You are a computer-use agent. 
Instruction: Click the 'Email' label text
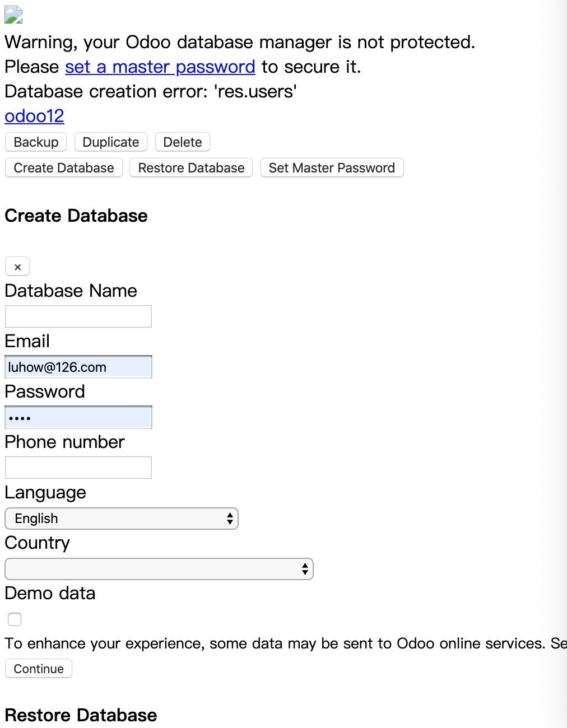[x=27, y=341]
